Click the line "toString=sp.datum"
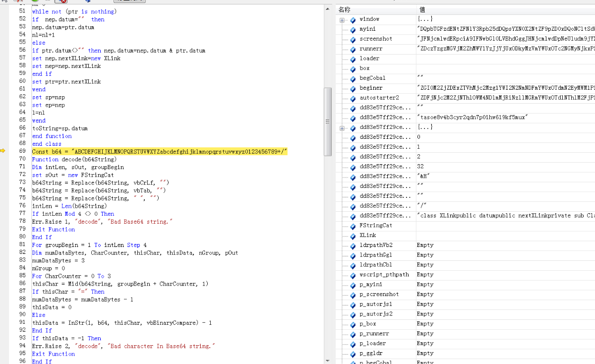595x364 pixels. (x=59, y=128)
